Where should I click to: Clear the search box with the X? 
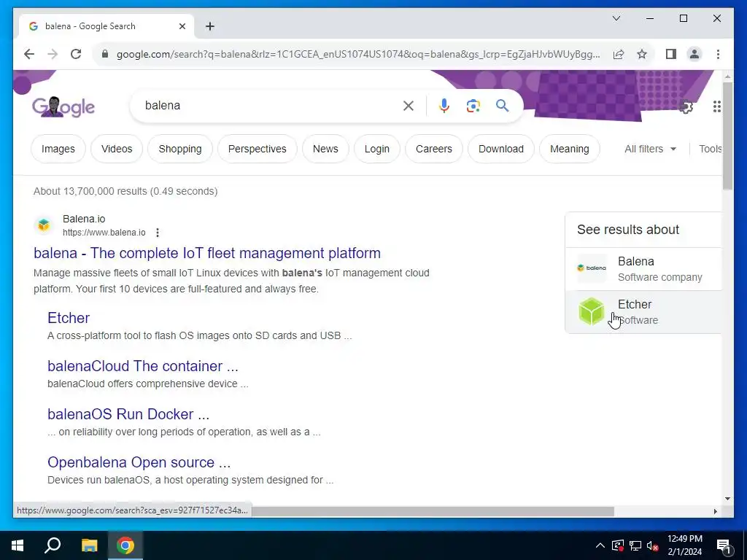(409, 106)
